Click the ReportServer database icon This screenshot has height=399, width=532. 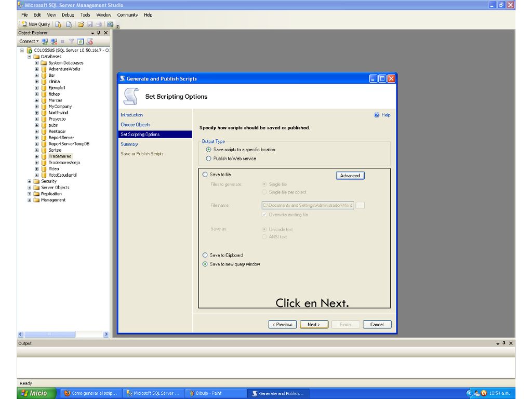[44, 138]
